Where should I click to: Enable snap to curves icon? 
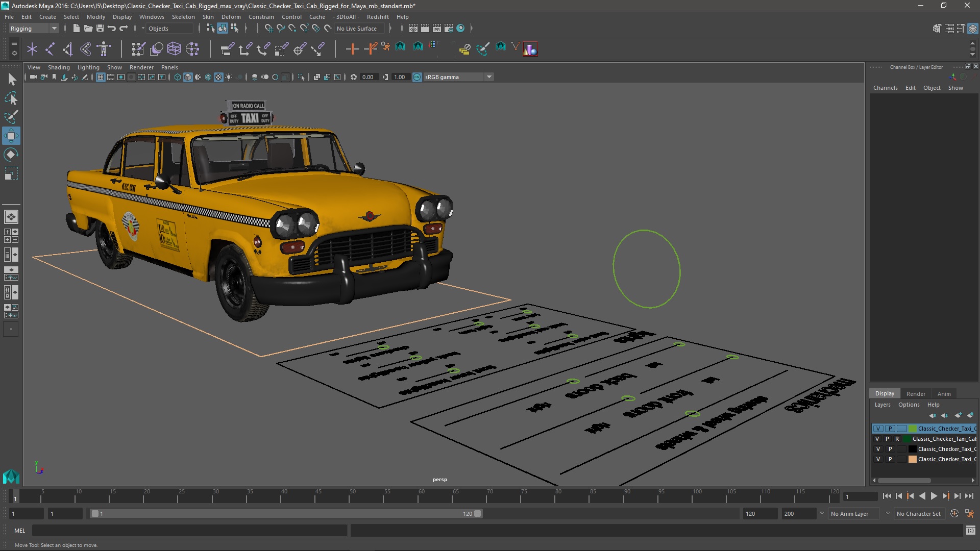[280, 29]
